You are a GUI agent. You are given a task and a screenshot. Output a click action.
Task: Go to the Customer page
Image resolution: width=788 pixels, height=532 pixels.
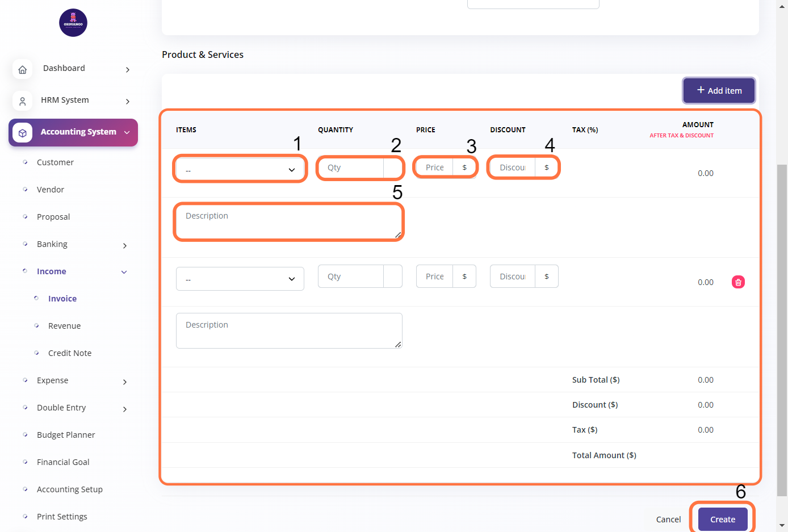(55, 162)
